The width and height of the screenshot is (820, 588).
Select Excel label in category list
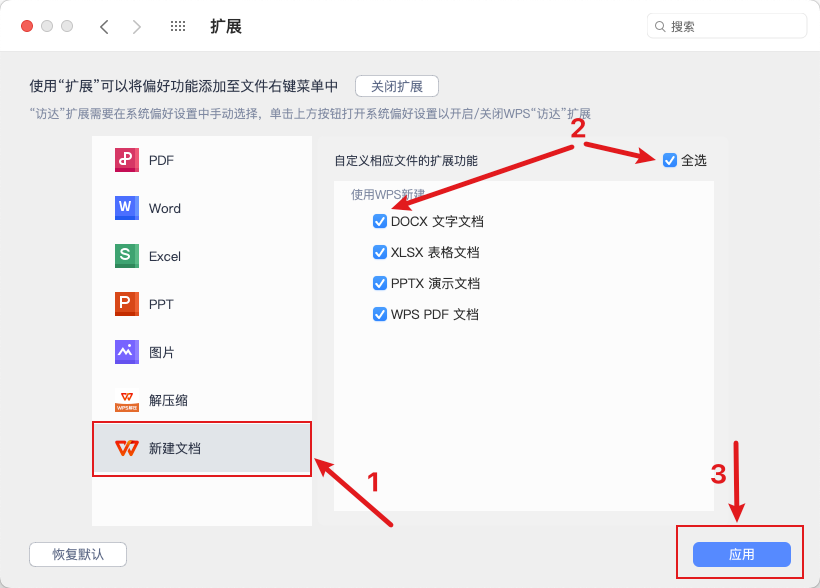click(165, 256)
